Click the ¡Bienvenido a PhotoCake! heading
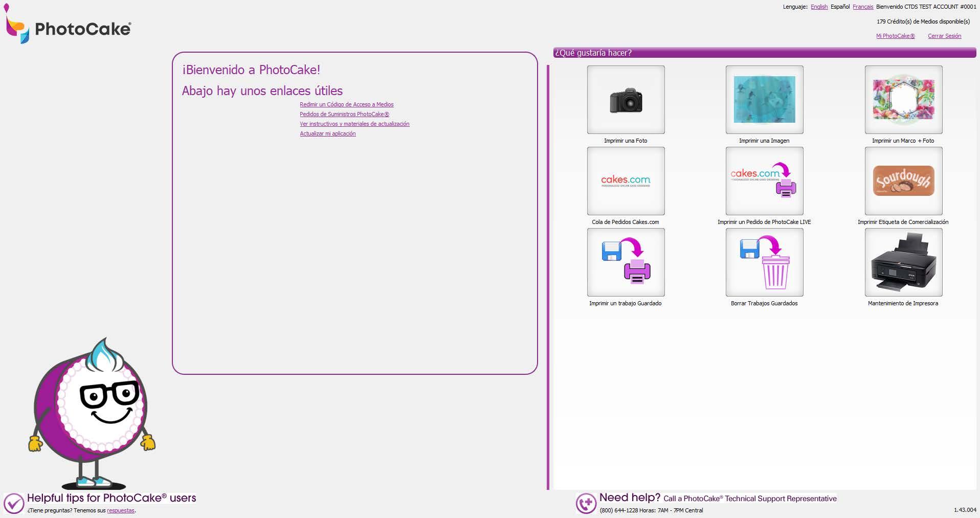 tap(251, 70)
